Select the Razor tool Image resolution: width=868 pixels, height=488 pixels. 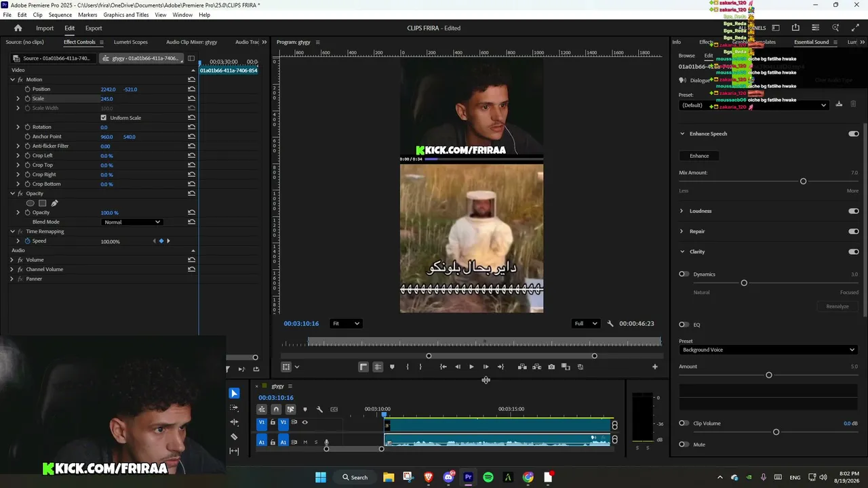(234, 436)
